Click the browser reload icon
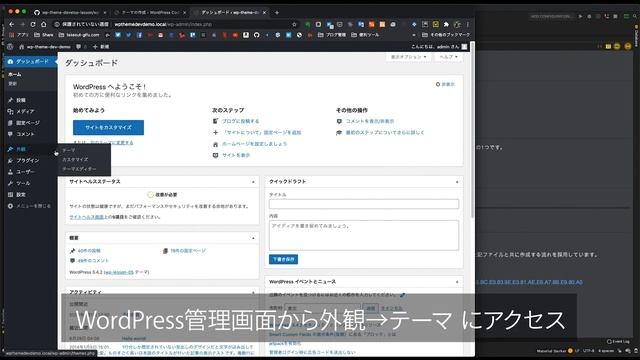 tap(33, 24)
